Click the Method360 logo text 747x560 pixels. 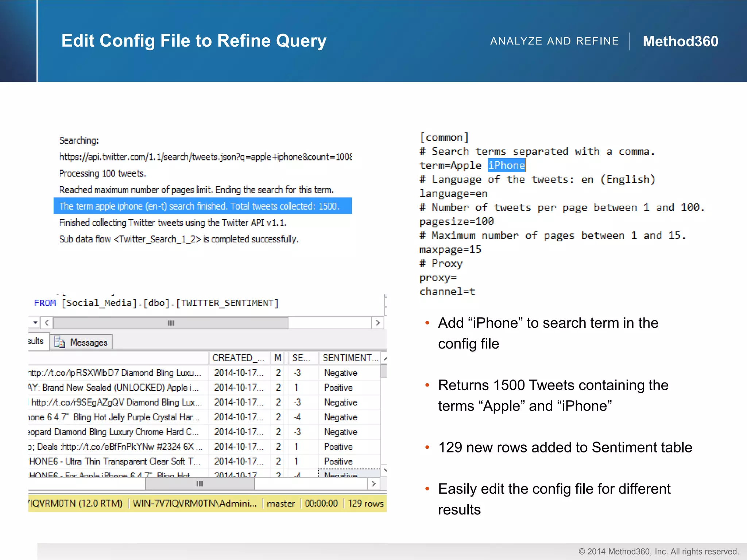tap(680, 41)
